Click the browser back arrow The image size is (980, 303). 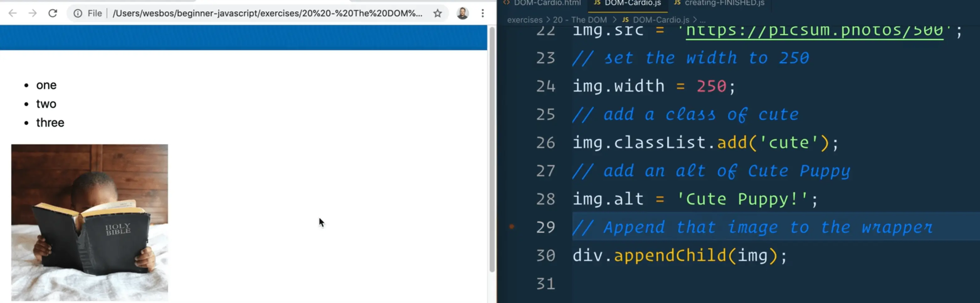[13, 13]
